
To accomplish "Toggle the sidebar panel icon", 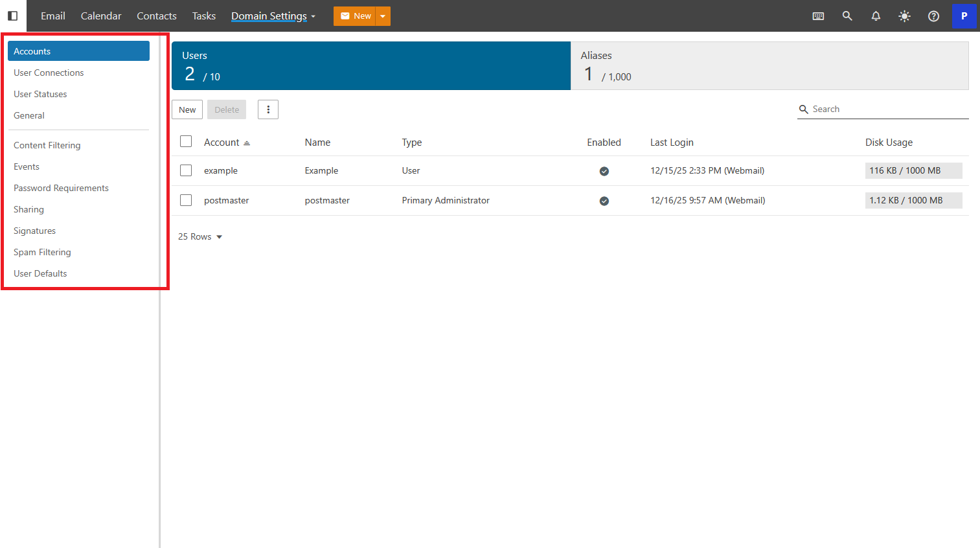I will (12, 16).
